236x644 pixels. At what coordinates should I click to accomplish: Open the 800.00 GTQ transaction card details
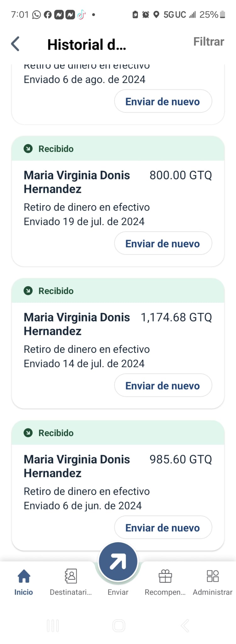[x=118, y=201]
